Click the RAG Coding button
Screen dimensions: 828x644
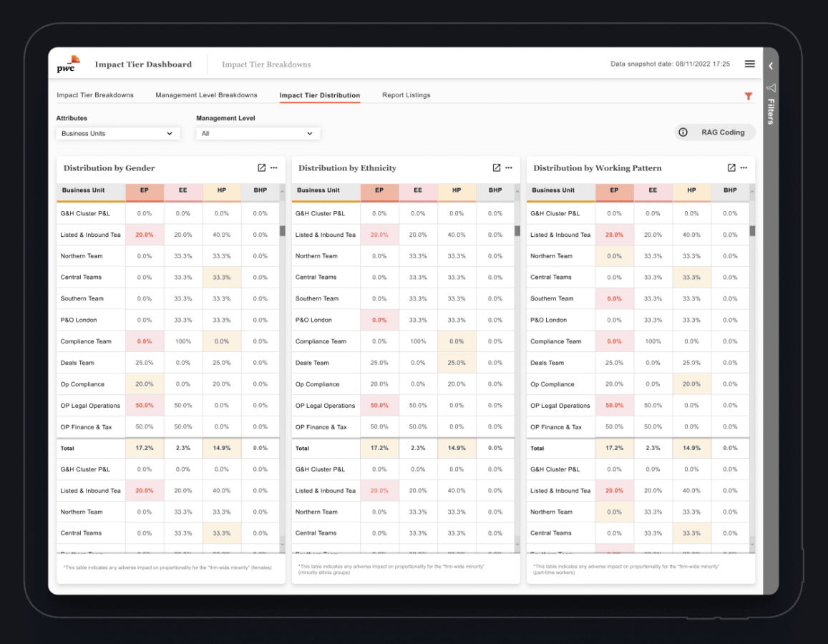[x=714, y=132]
